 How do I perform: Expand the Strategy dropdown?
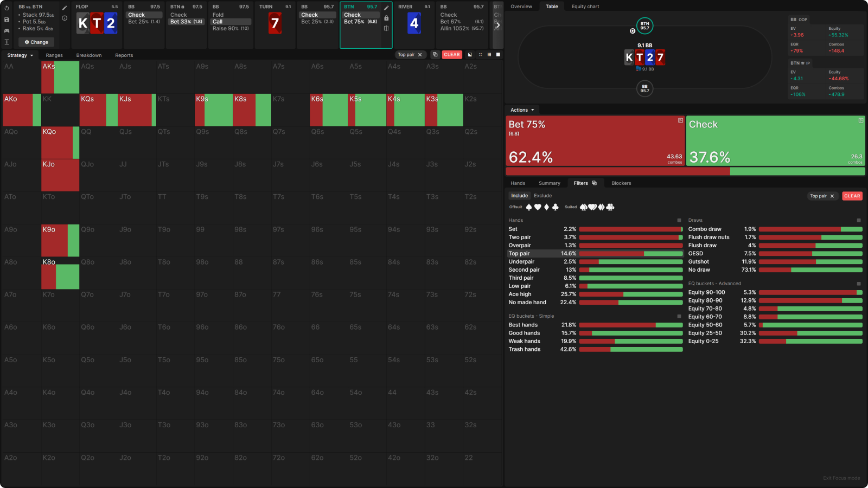pos(20,55)
